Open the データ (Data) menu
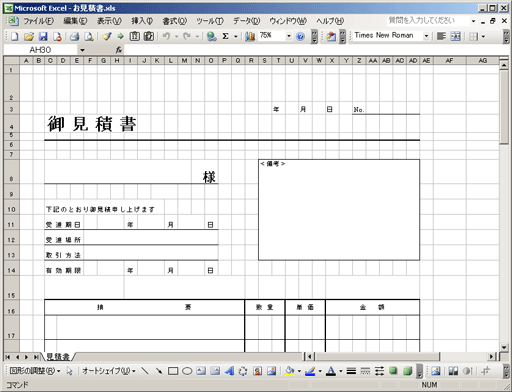Screen dimensions: 512x392 pos(246,21)
